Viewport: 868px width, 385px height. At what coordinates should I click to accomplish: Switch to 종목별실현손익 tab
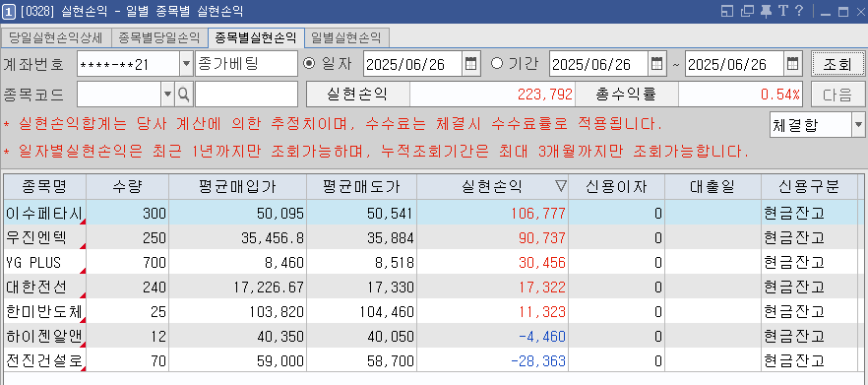tap(256, 37)
